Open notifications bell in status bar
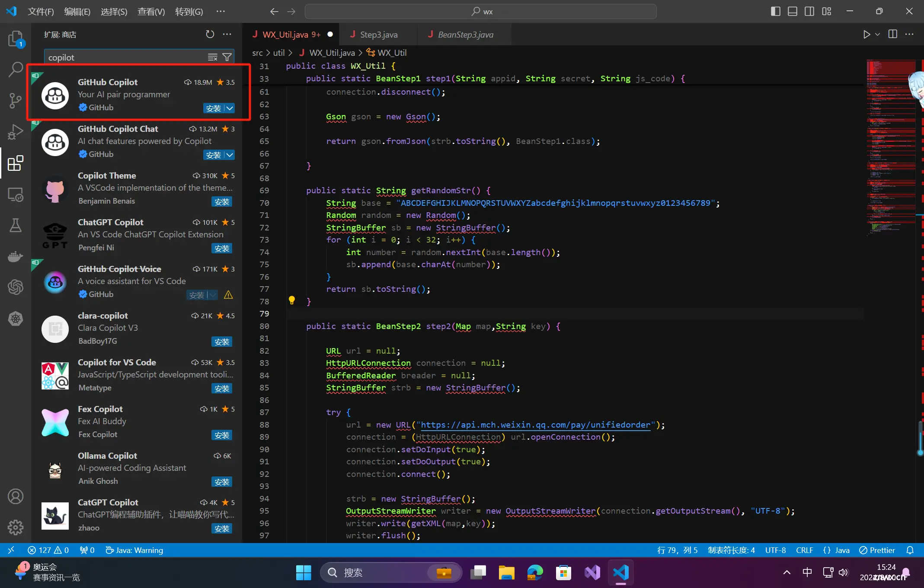The image size is (924, 588). (910, 550)
